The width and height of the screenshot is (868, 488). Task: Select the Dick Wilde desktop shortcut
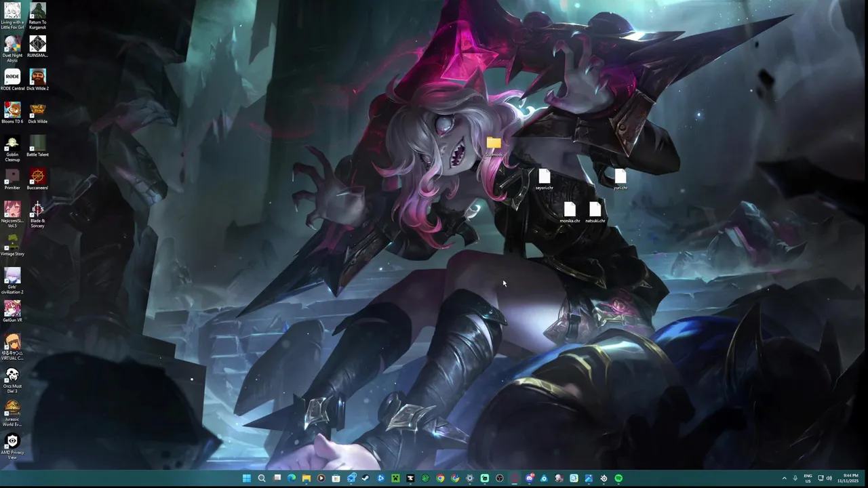point(38,113)
